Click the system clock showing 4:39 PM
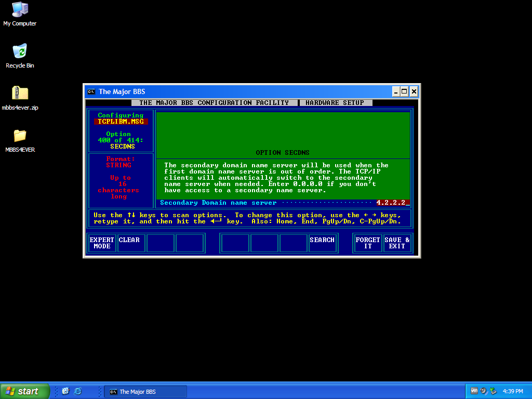Image resolution: width=532 pixels, height=399 pixels. tap(513, 391)
